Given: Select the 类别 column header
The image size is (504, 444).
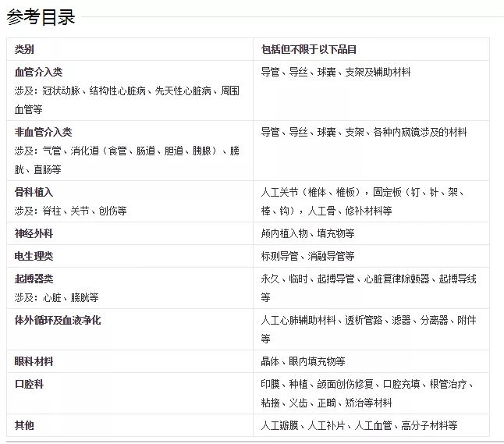Looking at the screenshot, I should [x=24, y=49].
